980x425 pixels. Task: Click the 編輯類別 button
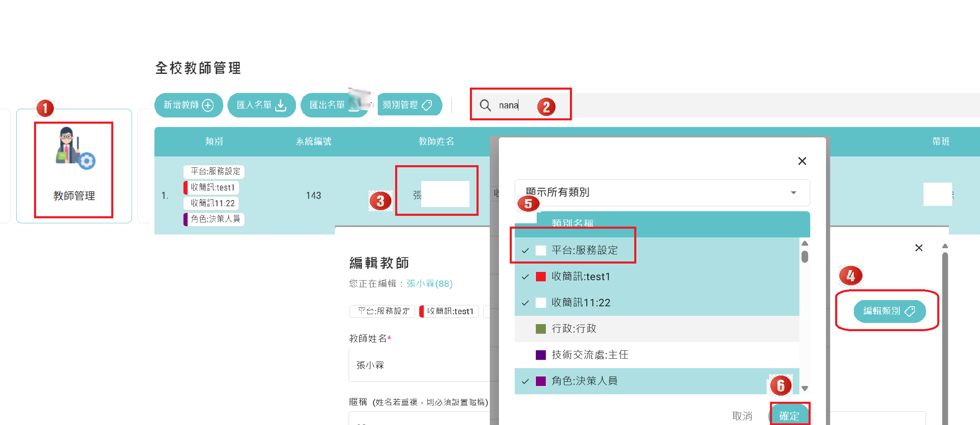coord(889,311)
